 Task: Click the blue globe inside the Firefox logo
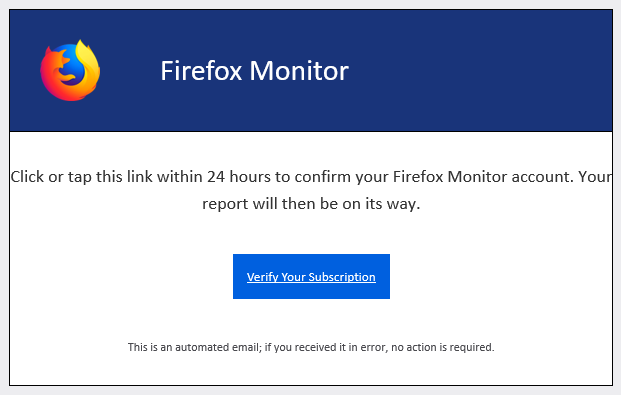pos(71,67)
